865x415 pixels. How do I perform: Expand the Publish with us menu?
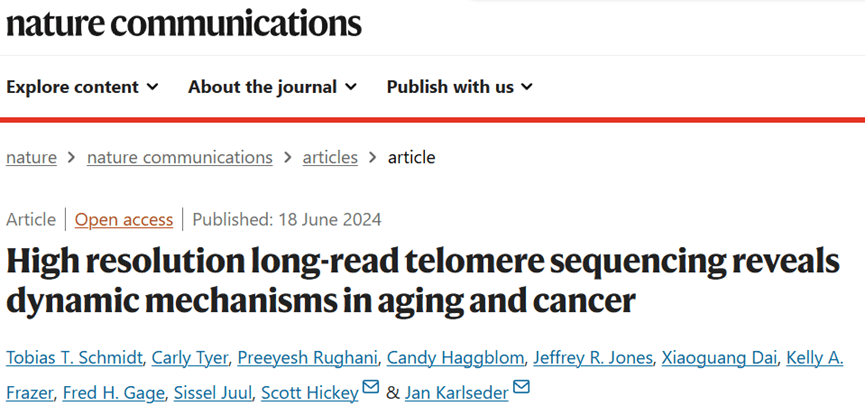coord(460,87)
